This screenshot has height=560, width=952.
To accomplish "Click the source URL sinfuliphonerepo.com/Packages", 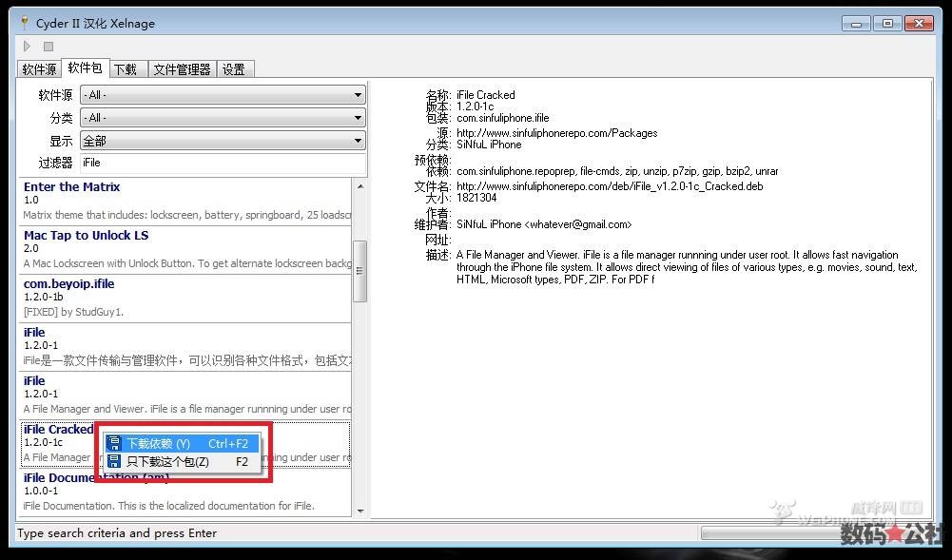I will (556, 133).
